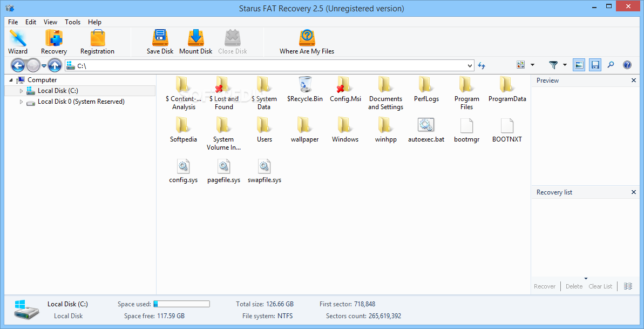Viewport: 644px width, 329px height.
Task: Select the Softpedia folder
Action: (x=183, y=130)
